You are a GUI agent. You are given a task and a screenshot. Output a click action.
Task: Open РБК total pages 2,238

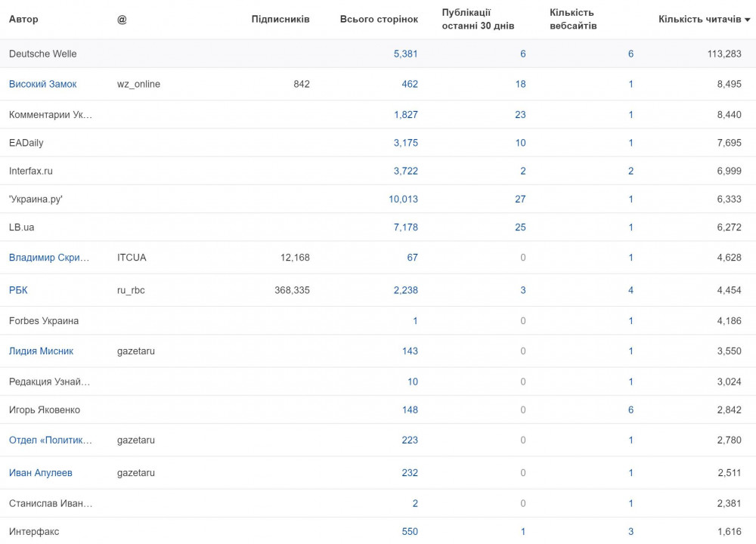click(405, 290)
